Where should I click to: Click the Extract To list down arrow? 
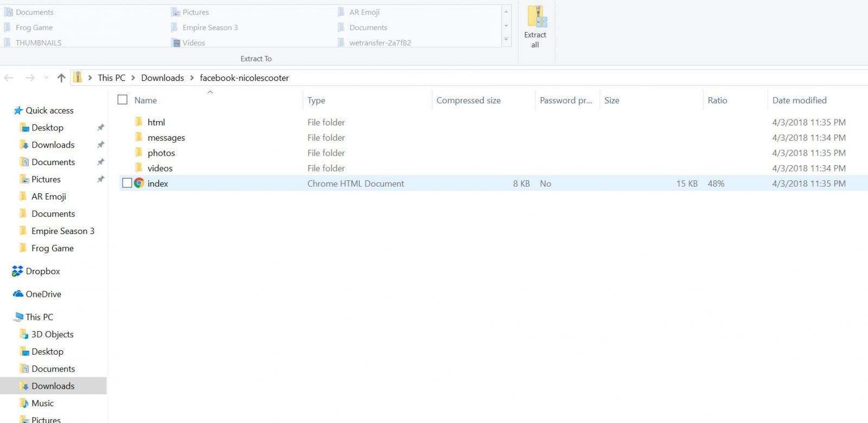[x=506, y=26]
